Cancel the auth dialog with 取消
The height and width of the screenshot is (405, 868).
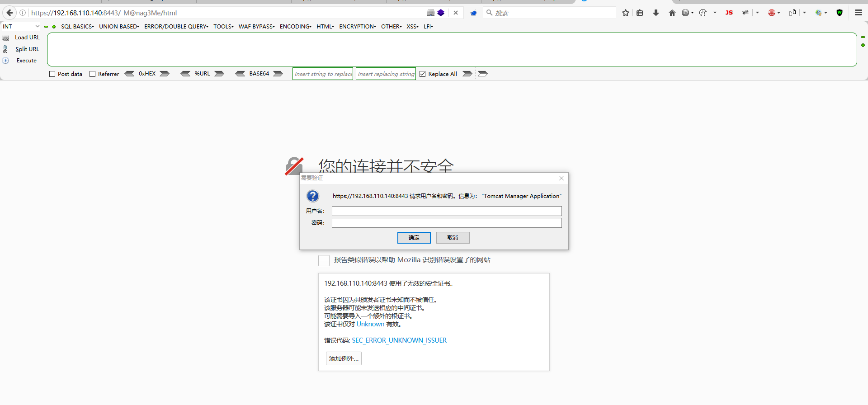pos(453,238)
